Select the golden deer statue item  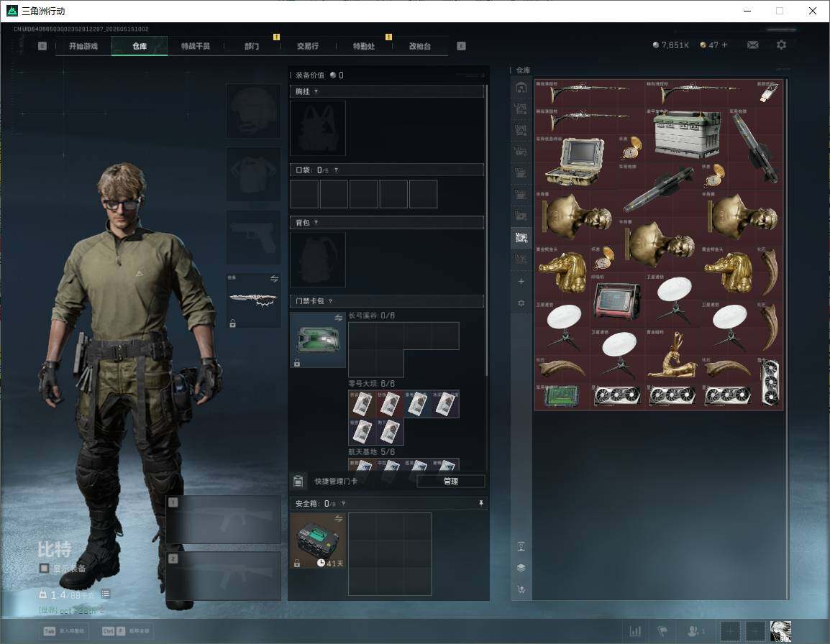[672, 354]
